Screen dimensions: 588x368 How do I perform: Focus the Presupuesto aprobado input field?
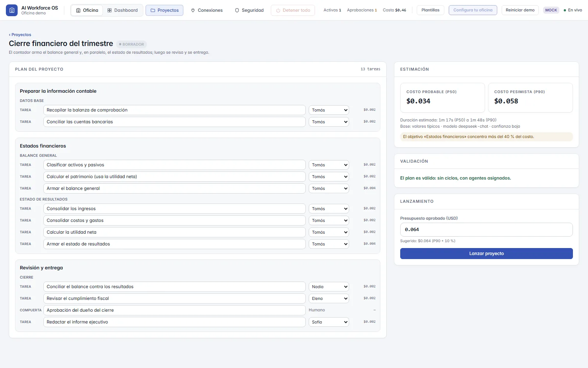[486, 230]
